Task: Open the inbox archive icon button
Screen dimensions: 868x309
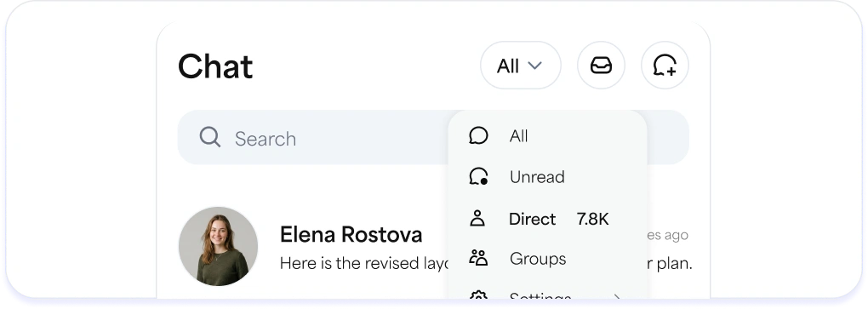Action: coord(601,66)
